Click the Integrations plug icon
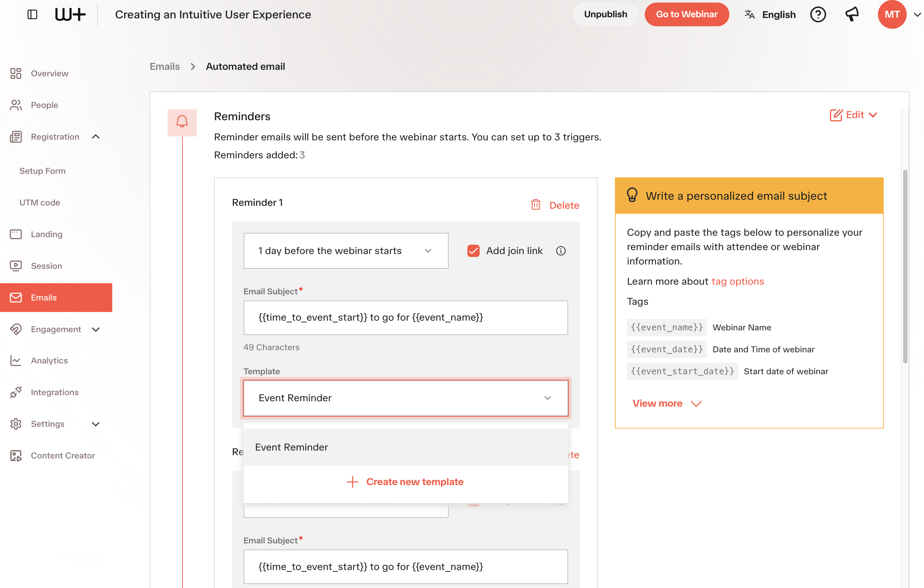The width and height of the screenshot is (924, 588). (16, 392)
